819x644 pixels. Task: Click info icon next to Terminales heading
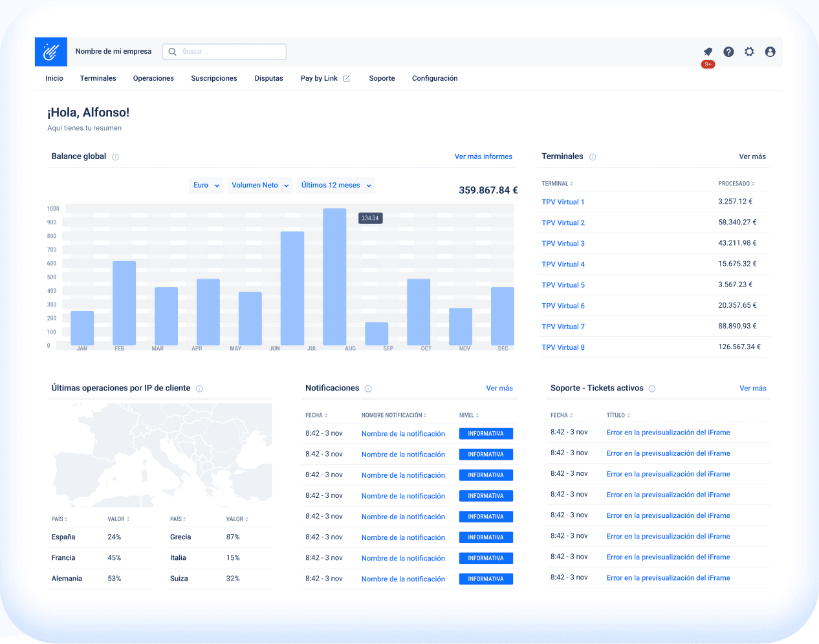tap(593, 157)
